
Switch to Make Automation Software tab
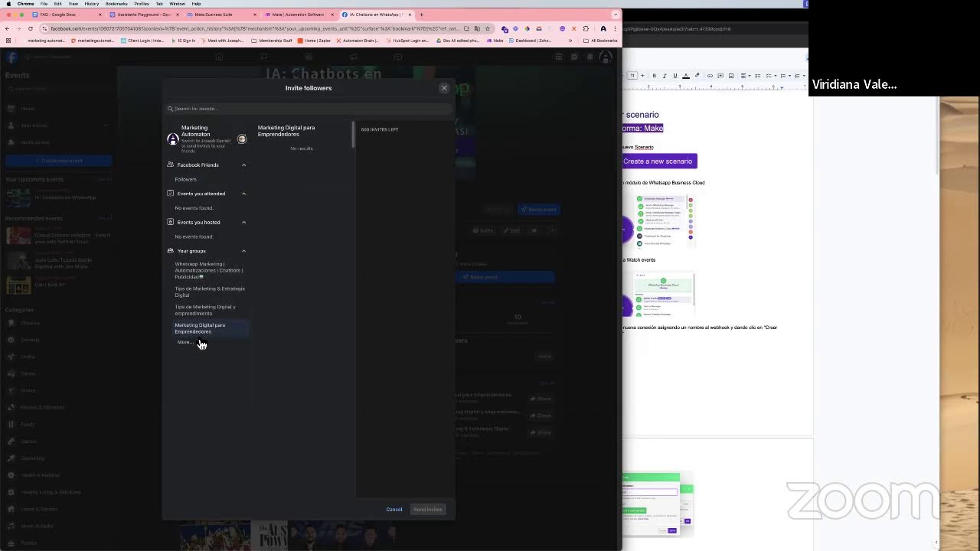click(299, 15)
